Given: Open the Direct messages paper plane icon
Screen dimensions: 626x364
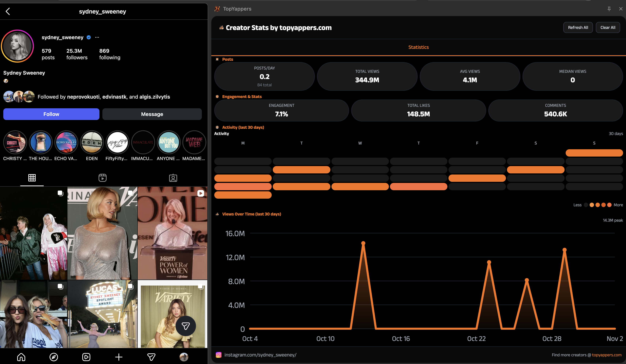Looking at the screenshot, I should coord(151,357).
